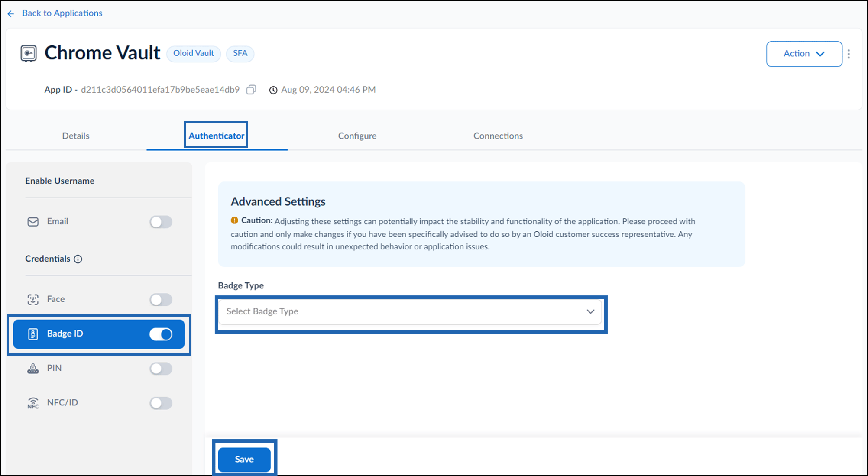Open the Select Badge Type dropdown
The width and height of the screenshot is (868, 476).
410,311
